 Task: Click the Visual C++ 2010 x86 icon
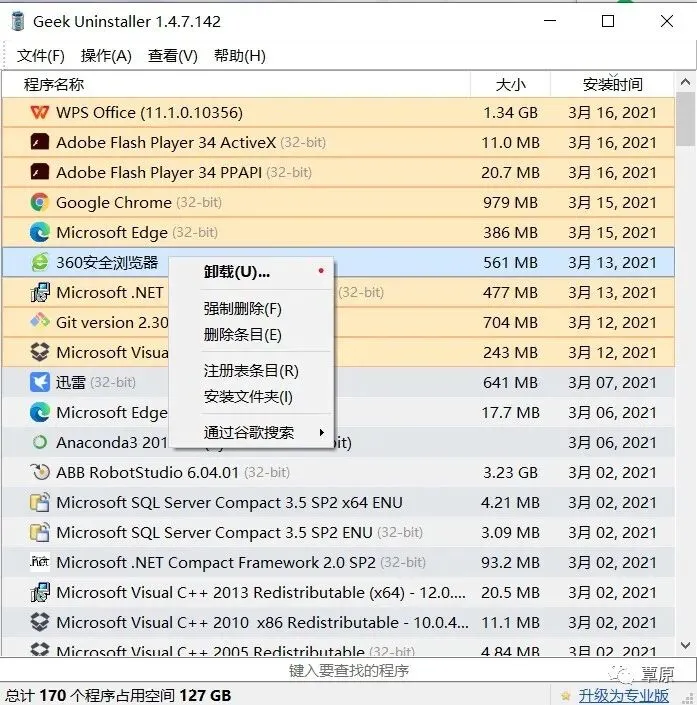(x=40, y=622)
